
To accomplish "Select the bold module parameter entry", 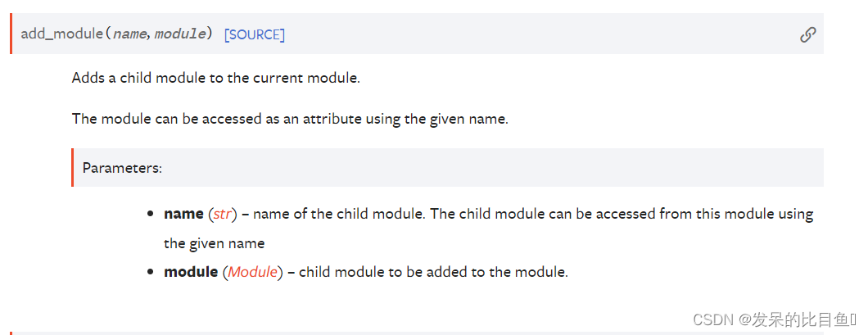I will click(191, 272).
